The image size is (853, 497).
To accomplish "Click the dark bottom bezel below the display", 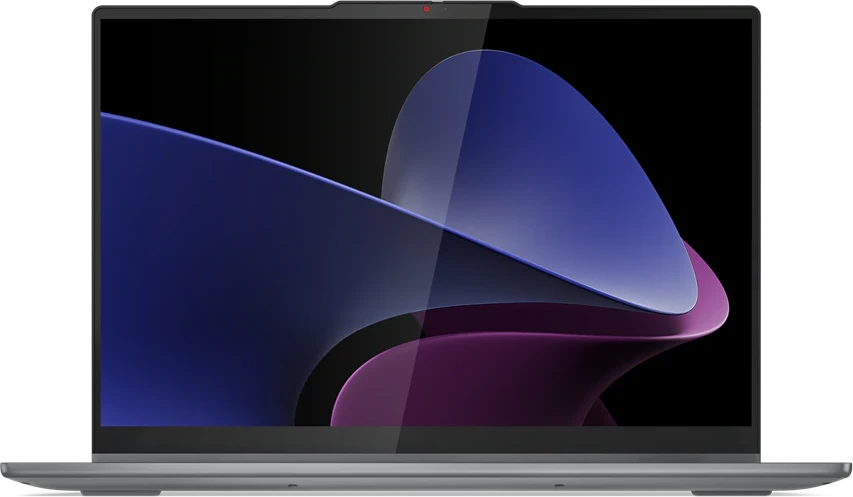I will click(x=426, y=439).
